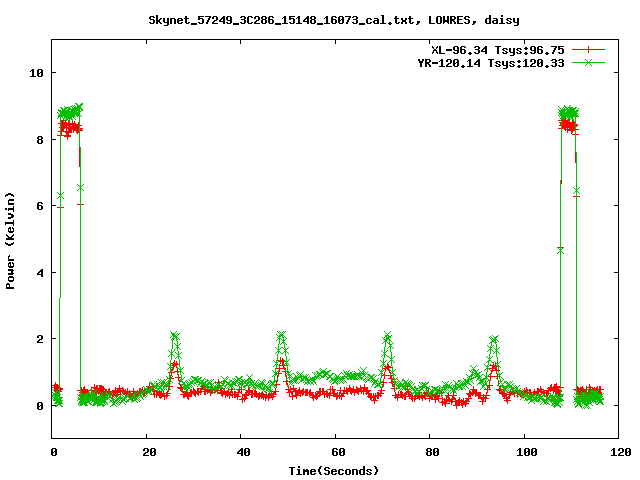Screen dimensions: 640x480
Task: Select the YR-120.14 Tsys:120.33 legend entry
Action: coord(491,63)
